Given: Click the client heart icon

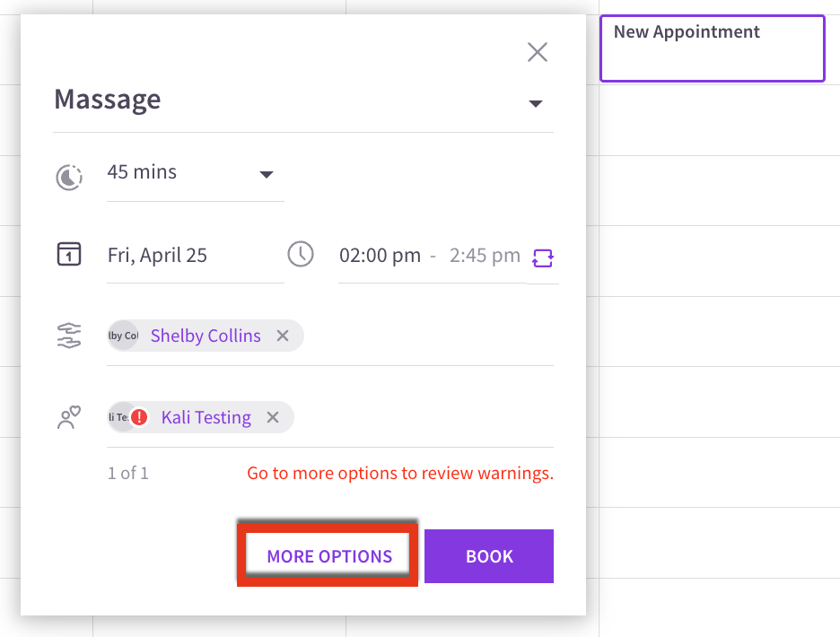Looking at the screenshot, I should coord(69,417).
